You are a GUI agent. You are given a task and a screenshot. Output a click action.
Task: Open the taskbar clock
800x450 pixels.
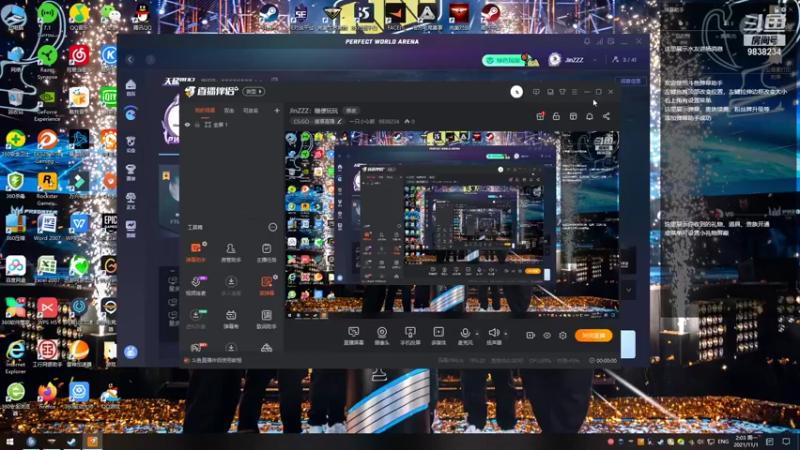746,441
